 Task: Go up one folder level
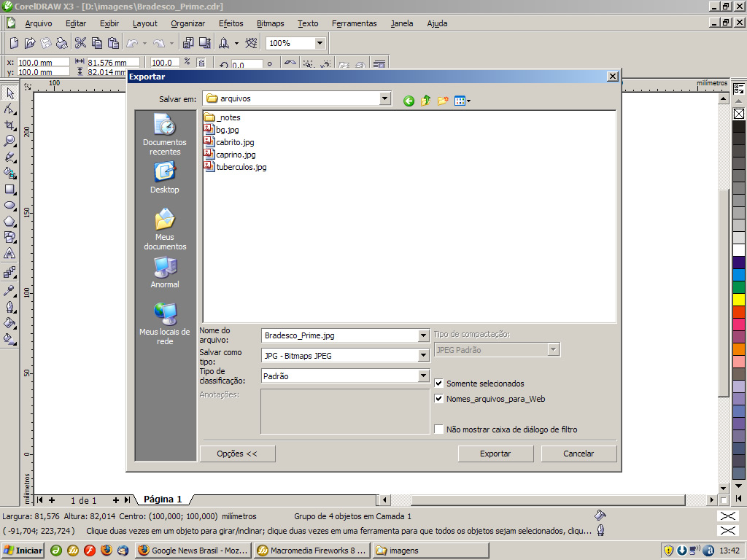click(x=425, y=101)
